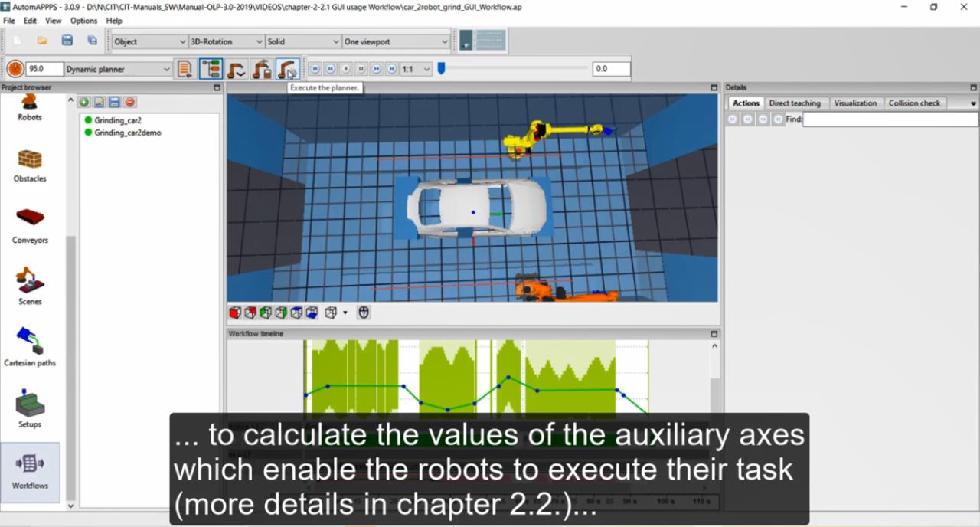
Task: Open the 3D-Rotation mode dropdown
Action: click(227, 41)
